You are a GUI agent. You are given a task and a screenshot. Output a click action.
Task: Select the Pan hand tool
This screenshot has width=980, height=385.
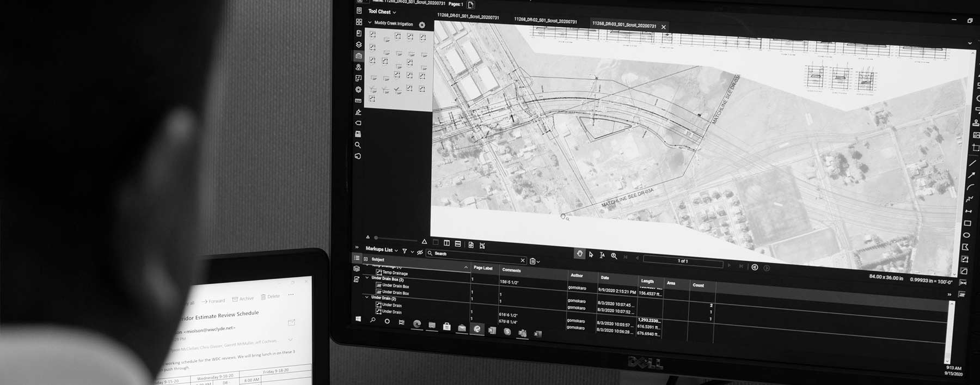click(x=580, y=254)
